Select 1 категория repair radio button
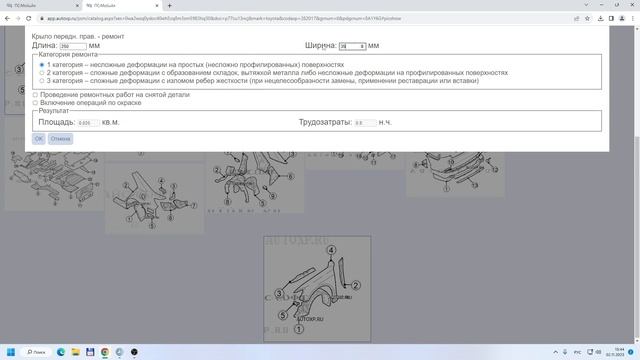 [42, 65]
